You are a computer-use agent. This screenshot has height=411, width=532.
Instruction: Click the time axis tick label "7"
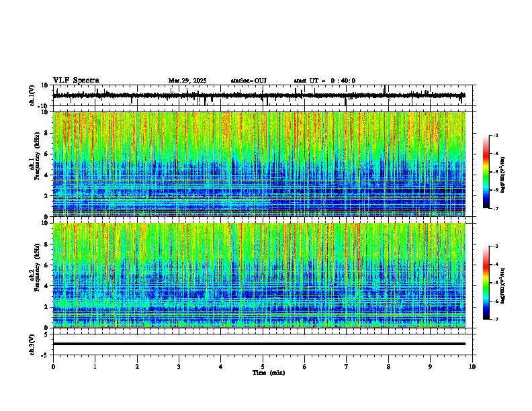347,367
